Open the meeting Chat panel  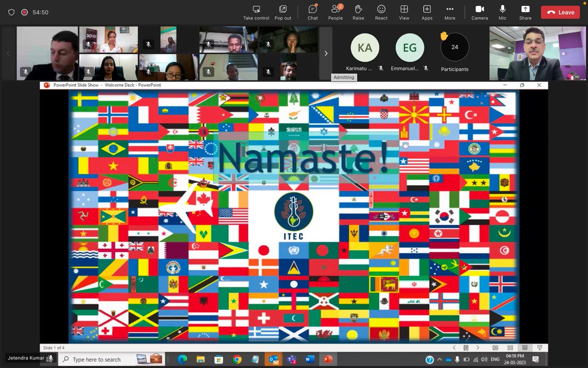coord(313,12)
